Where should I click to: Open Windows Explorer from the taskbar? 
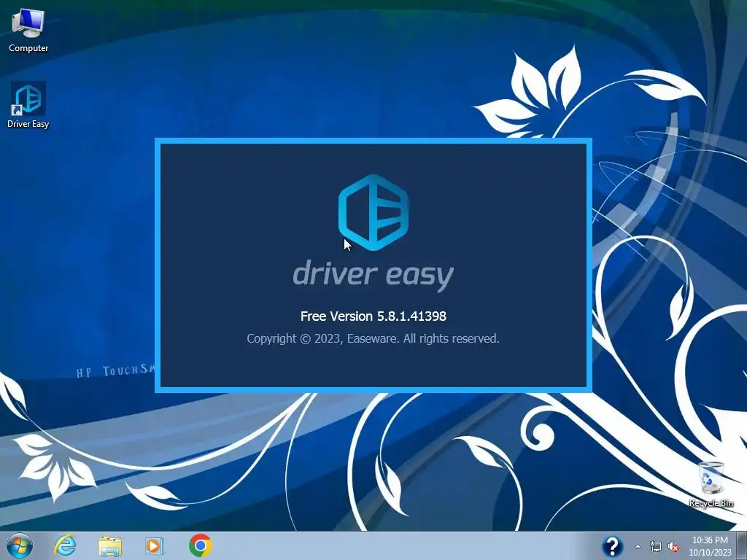(110, 545)
